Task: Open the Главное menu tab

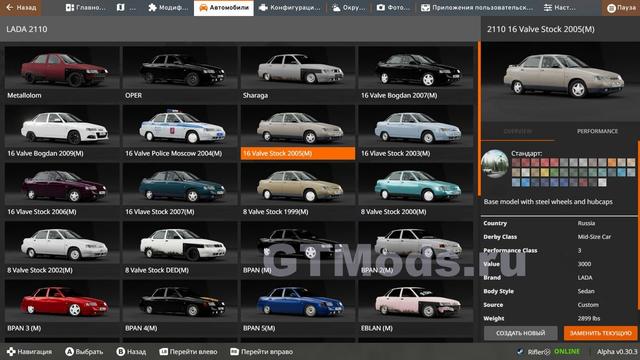Action: pos(85,8)
